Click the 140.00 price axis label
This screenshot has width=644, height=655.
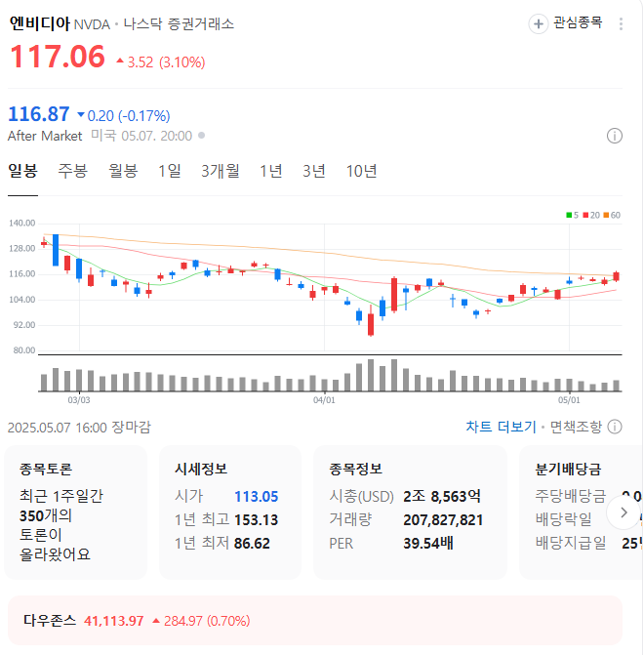(x=22, y=224)
